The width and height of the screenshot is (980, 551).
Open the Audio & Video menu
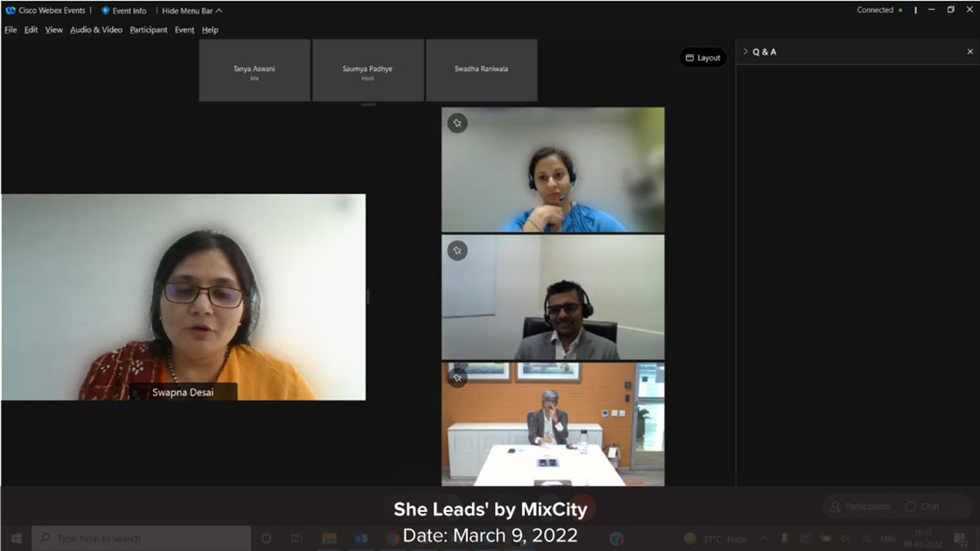[96, 30]
